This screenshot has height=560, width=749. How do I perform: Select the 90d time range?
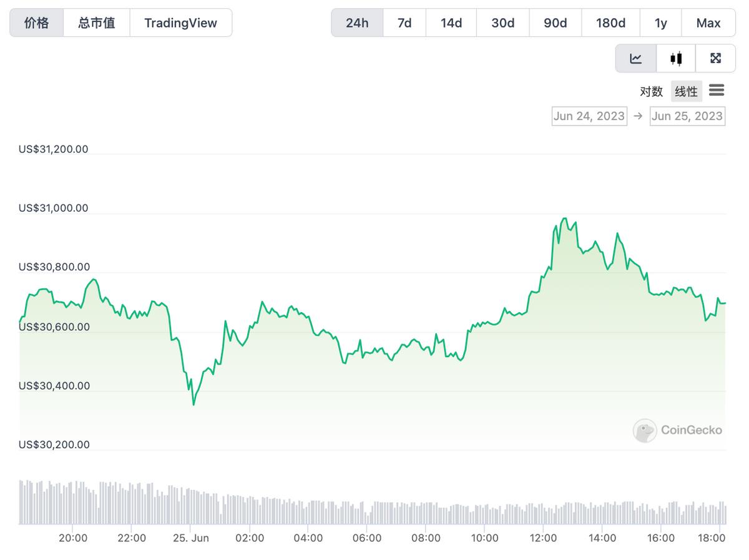(555, 22)
